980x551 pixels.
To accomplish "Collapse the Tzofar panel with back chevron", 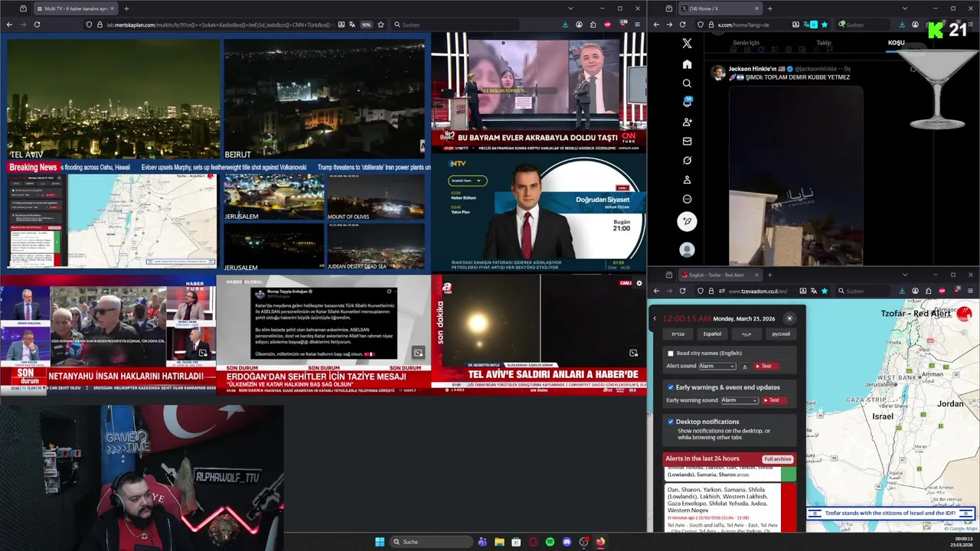I will click(x=655, y=318).
